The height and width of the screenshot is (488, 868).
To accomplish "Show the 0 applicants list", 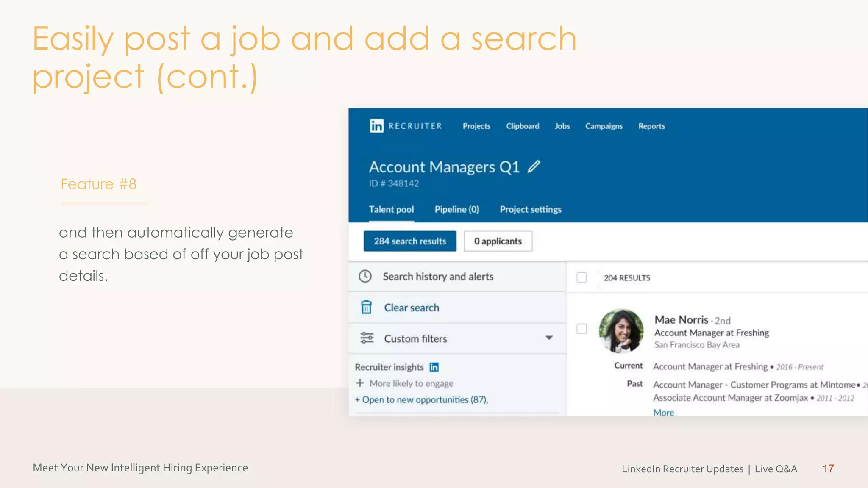I will pos(498,241).
